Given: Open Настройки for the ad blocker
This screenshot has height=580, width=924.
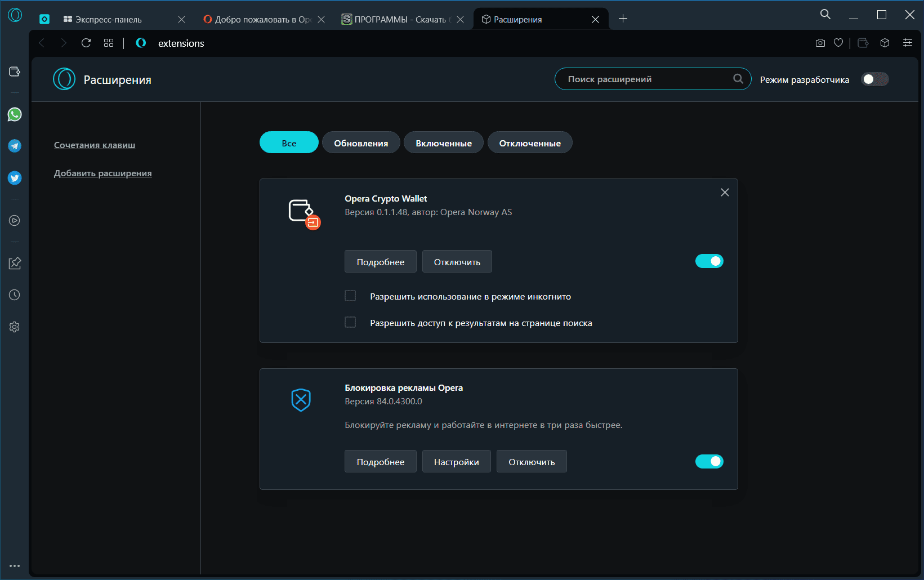Looking at the screenshot, I should [x=457, y=461].
